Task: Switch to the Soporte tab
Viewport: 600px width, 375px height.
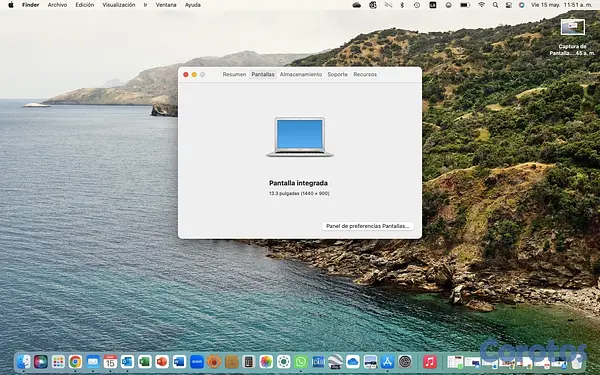Action: 338,74
